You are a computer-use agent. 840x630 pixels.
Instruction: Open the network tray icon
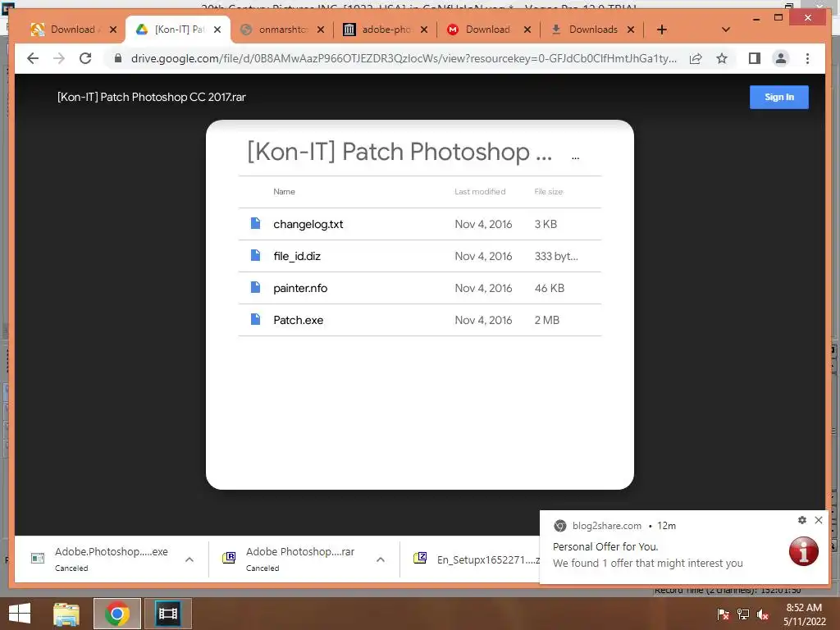(743, 614)
